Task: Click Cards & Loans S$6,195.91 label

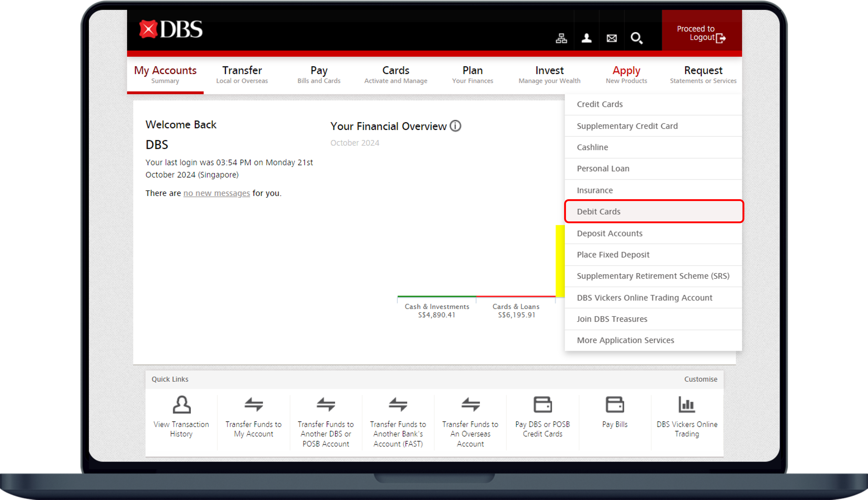Action: [x=516, y=311]
